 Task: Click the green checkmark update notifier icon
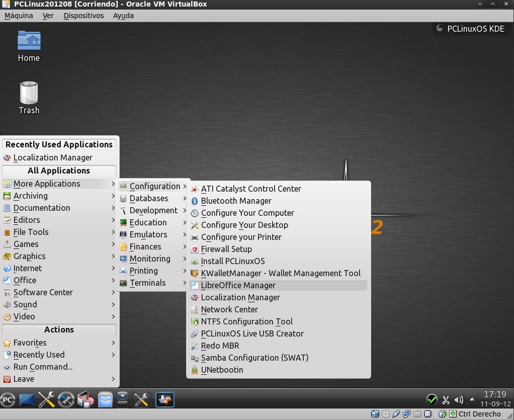(x=432, y=400)
